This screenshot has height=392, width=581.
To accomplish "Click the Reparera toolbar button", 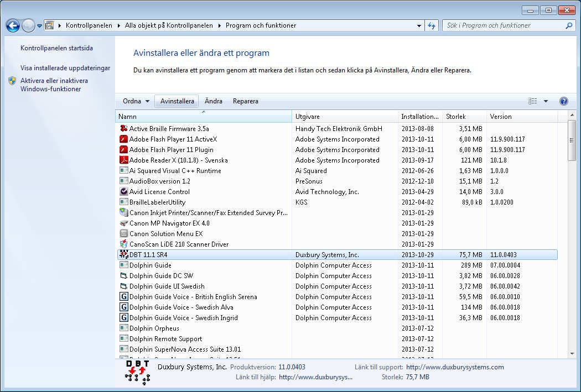I will (x=245, y=101).
